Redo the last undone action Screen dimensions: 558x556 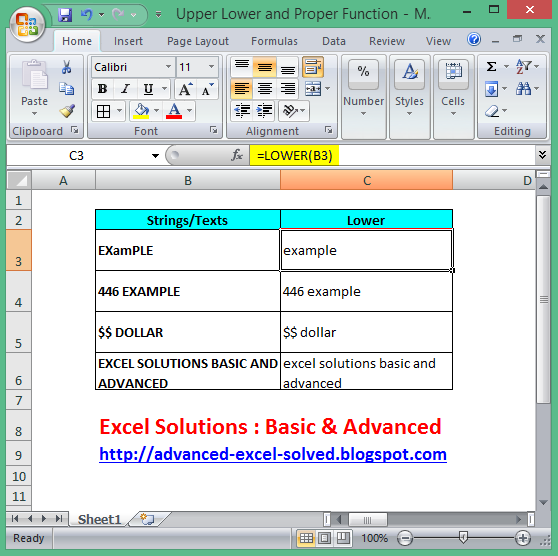click(119, 15)
